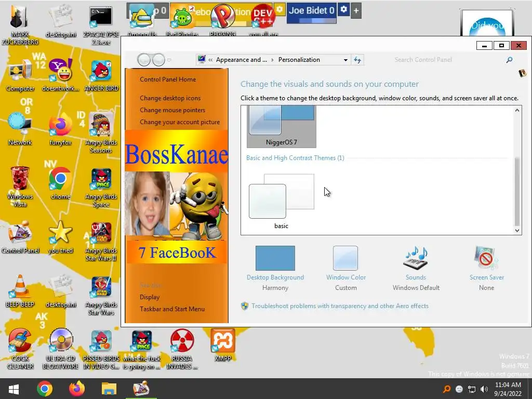Launch Firefox from the taskbar
The height and width of the screenshot is (399, 532).
pos(77,389)
